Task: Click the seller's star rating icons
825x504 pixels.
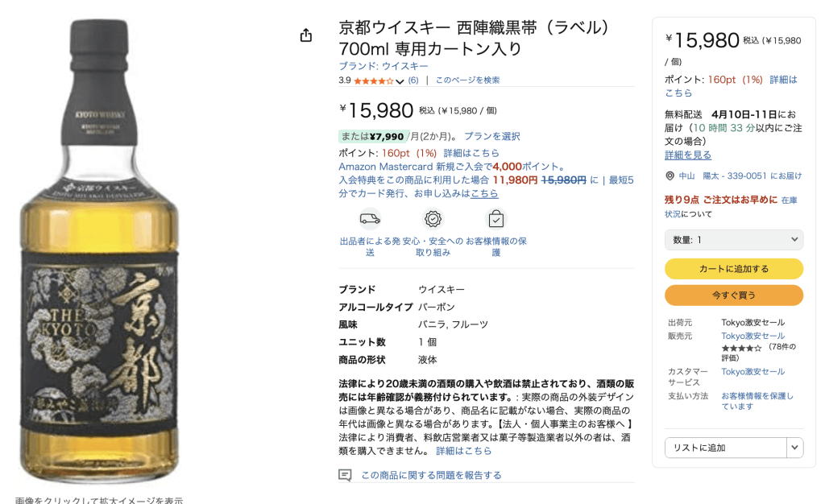Action: tap(741, 348)
